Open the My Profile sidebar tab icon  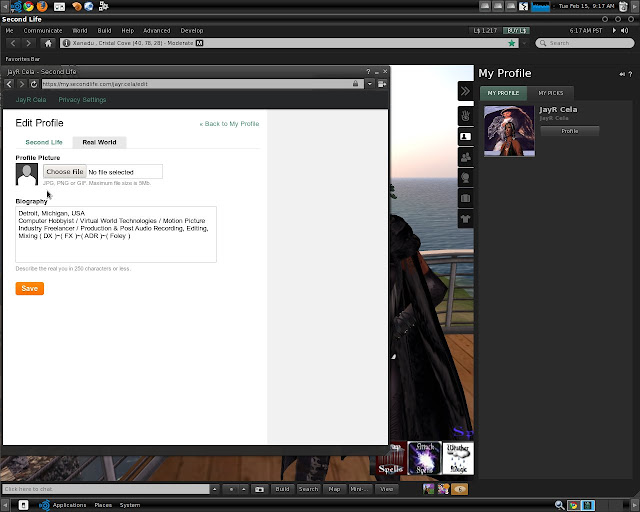pos(465,136)
